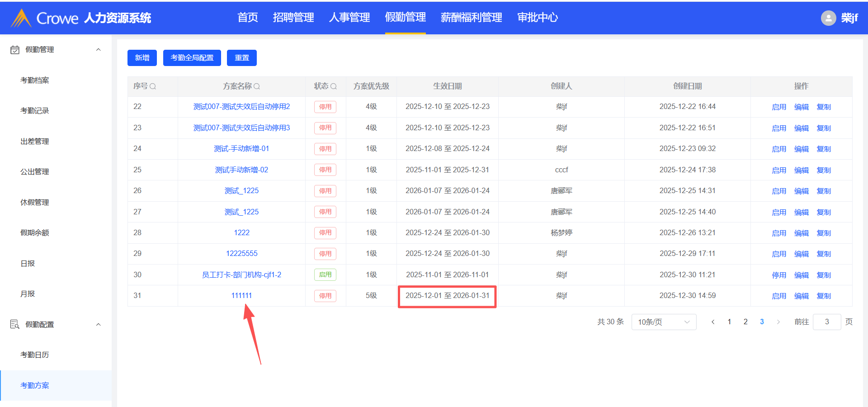
Task: Open plan 测试手动新增-02
Action: click(242, 170)
